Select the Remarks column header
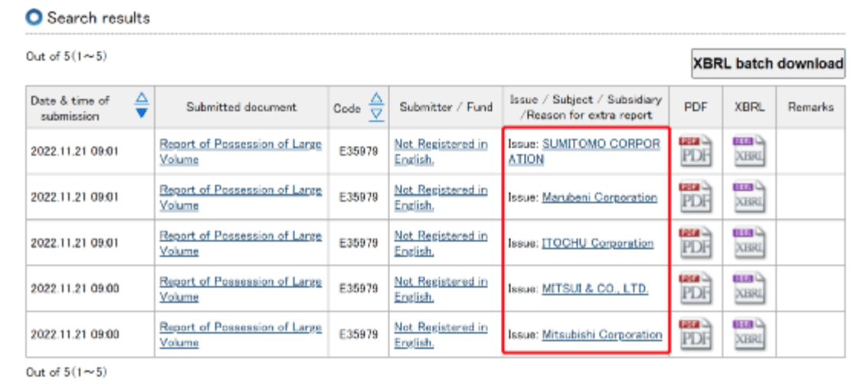The width and height of the screenshot is (868, 385). click(x=811, y=107)
